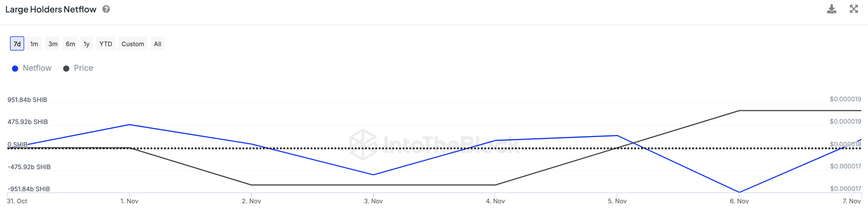Click the Large Holders Netflow title

[51, 10]
